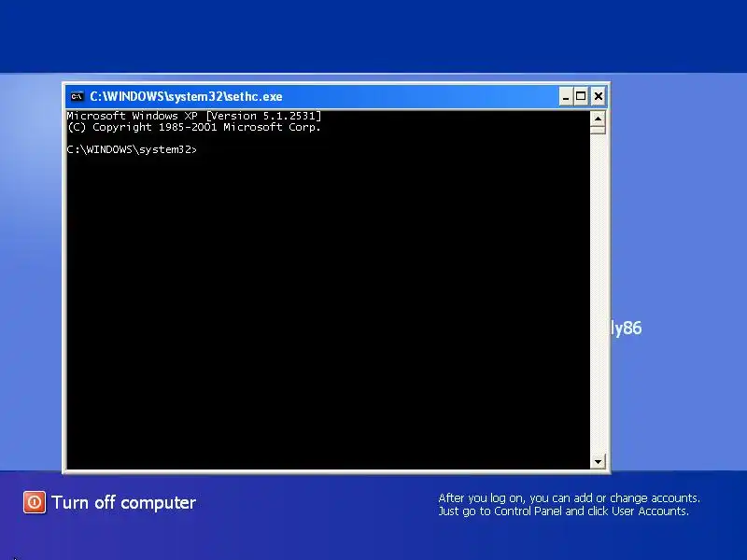Viewport: 747px width, 560px height.
Task: Click the console scrollbar up arrow
Action: click(x=598, y=119)
